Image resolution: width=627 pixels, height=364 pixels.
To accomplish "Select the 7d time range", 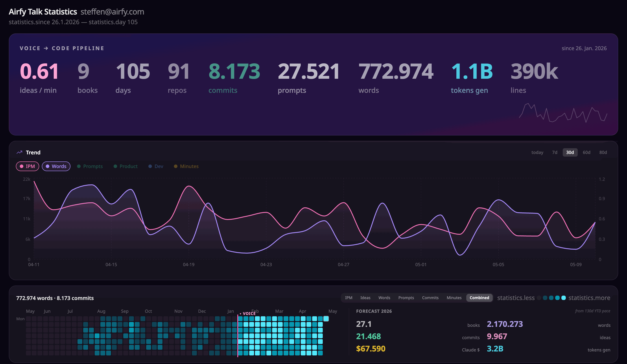I will pyautogui.click(x=555, y=152).
